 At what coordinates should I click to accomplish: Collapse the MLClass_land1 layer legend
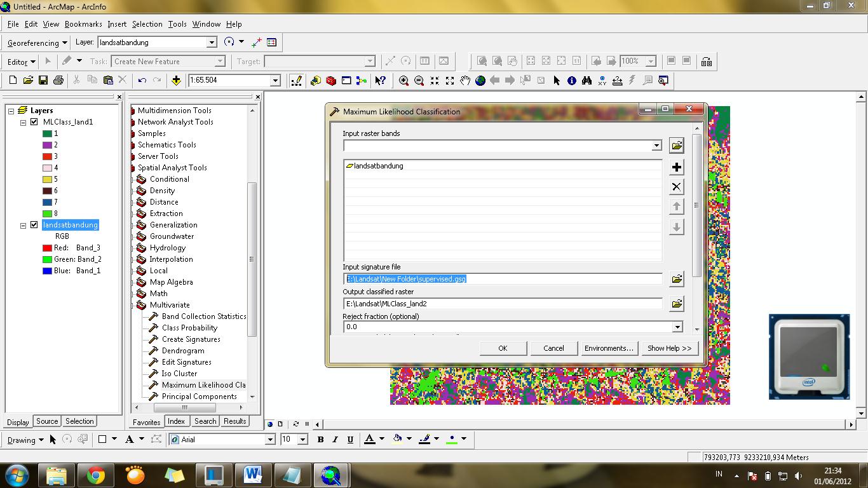pyautogui.click(x=24, y=122)
